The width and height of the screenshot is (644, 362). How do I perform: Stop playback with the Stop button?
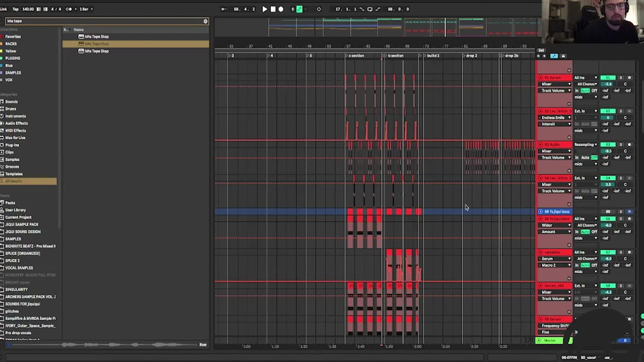click(273, 9)
